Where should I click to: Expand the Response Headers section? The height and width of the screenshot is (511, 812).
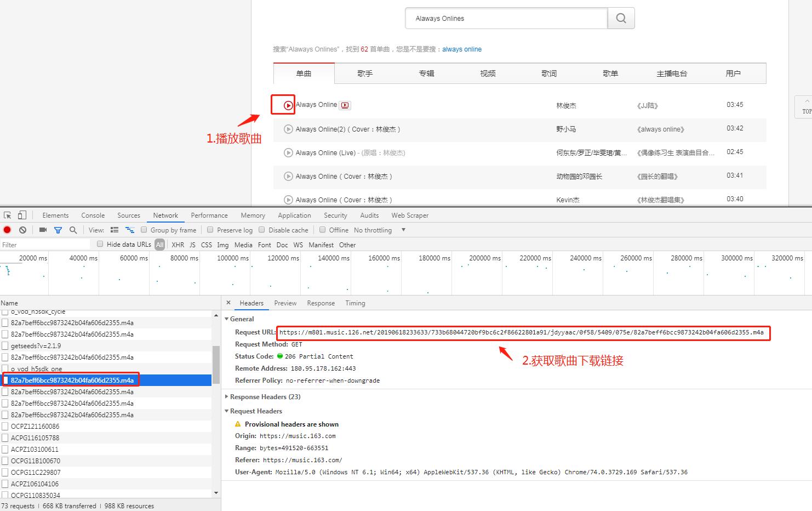pyautogui.click(x=265, y=397)
